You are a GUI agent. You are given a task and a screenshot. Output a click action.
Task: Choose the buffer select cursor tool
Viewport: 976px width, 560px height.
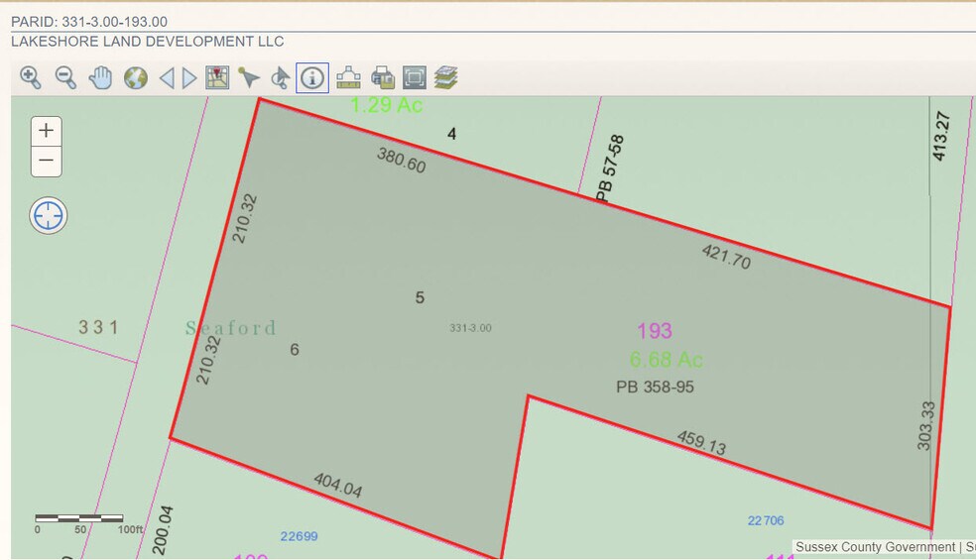click(x=280, y=77)
